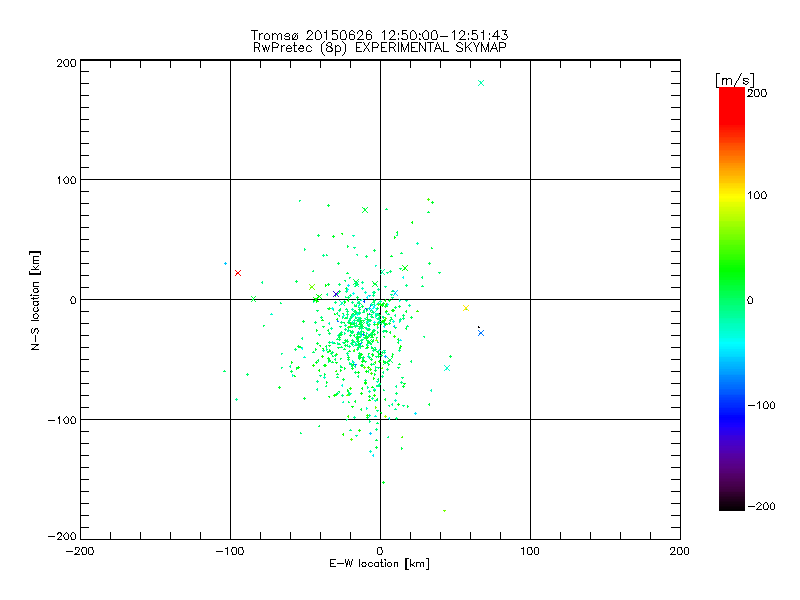Click the red X marker left of center
The image size is (800, 600).
pos(237,273)
